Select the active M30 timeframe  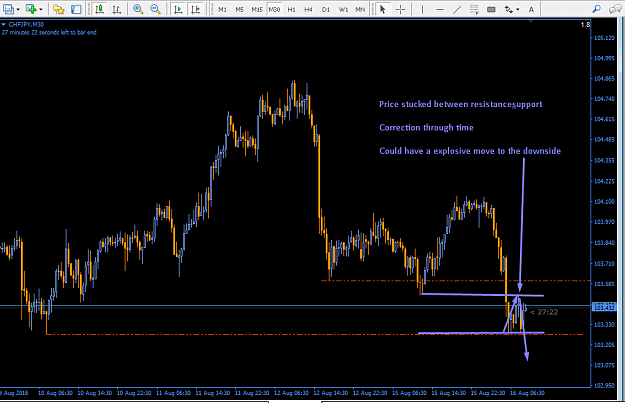[x=274, y=9]
